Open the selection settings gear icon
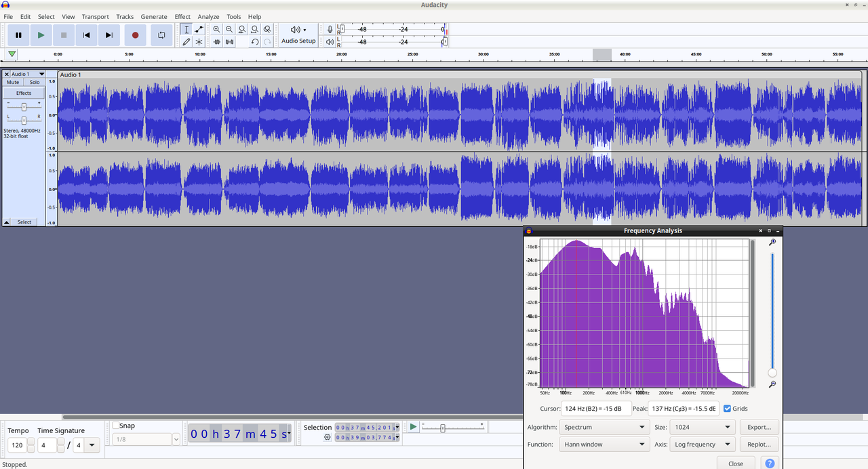 click(x=328, y=438)
